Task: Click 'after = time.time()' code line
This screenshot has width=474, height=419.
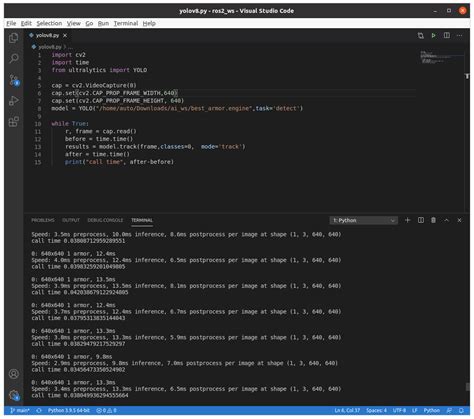Action: tap(97, 154)
